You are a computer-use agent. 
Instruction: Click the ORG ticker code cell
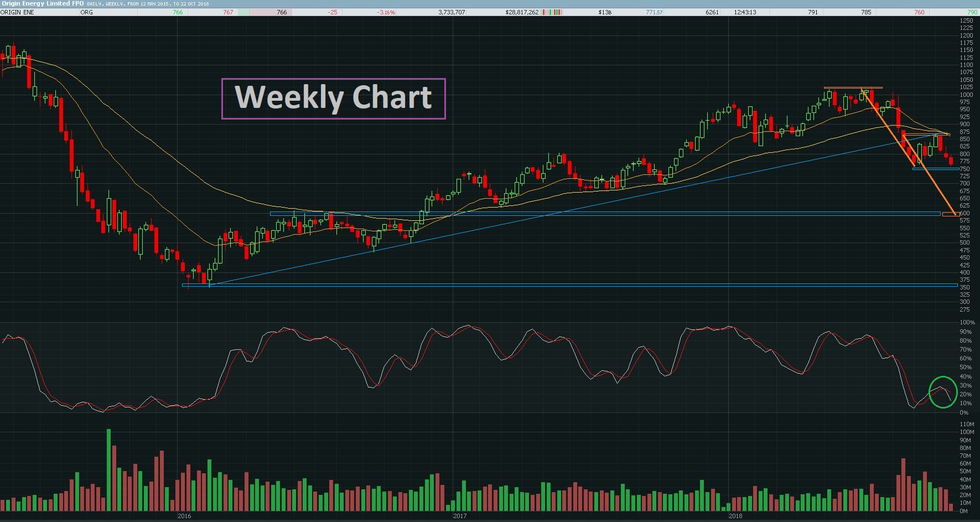[87, 12]
